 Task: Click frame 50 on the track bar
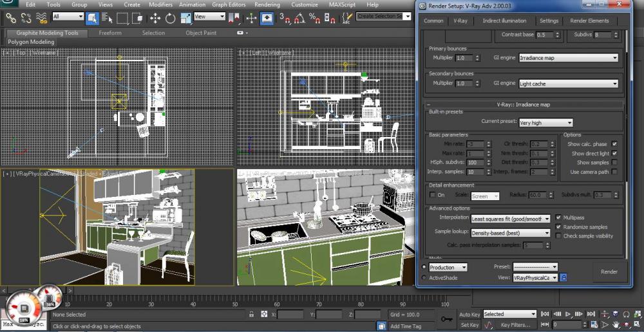tap(234, 304)
